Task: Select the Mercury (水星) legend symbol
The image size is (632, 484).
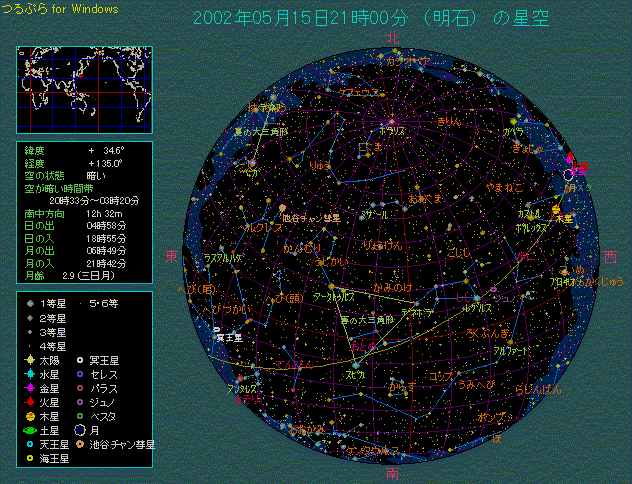Action: point(31,374)
